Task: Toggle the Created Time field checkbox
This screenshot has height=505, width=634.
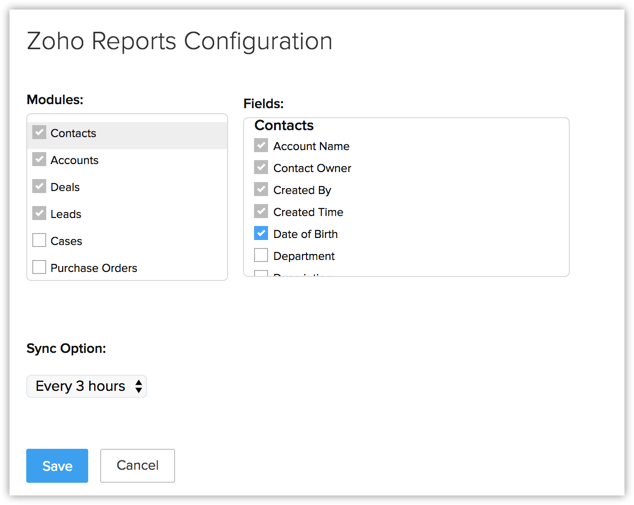Action: click(x=261, y=212)
